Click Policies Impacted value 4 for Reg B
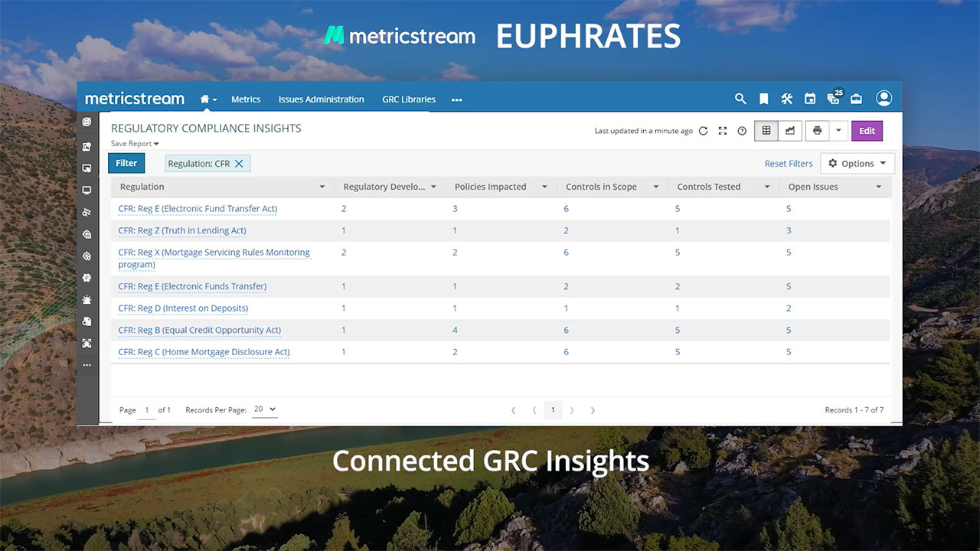This screenshot has height=551, width=980. coord(455,331)
